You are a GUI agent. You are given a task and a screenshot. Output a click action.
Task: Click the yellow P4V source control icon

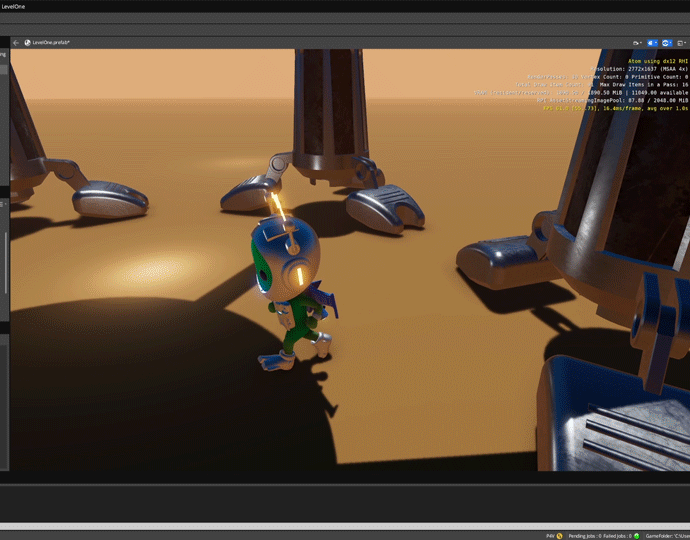point(559,536)
